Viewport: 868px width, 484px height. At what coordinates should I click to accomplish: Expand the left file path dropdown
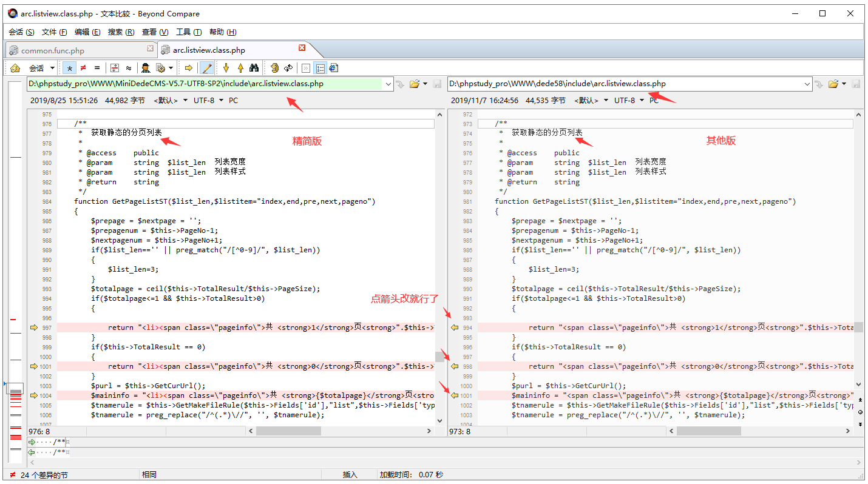(x=388, y=84)
